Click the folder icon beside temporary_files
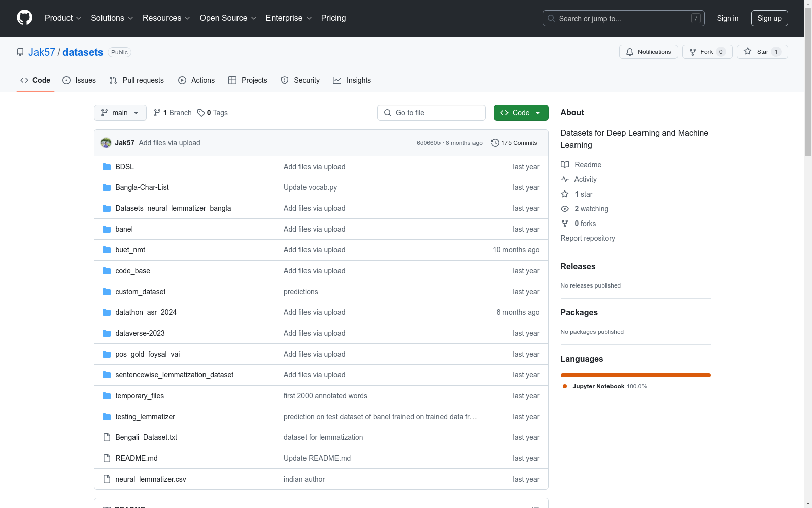Image resolution: width=812 pixels, height=508 pixels. 107,396
